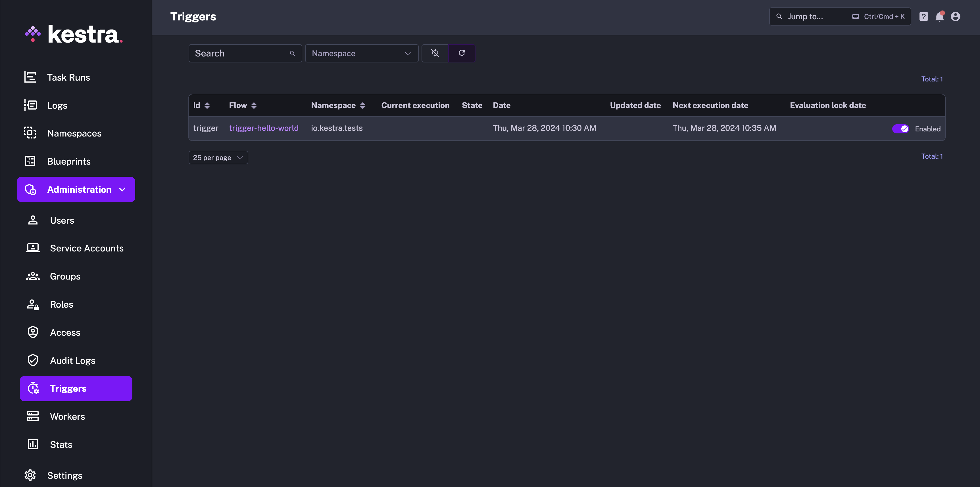This screenshot has height=487, width=980.
Task: Click the Logs sidebar icon
Action: point(30,105)
